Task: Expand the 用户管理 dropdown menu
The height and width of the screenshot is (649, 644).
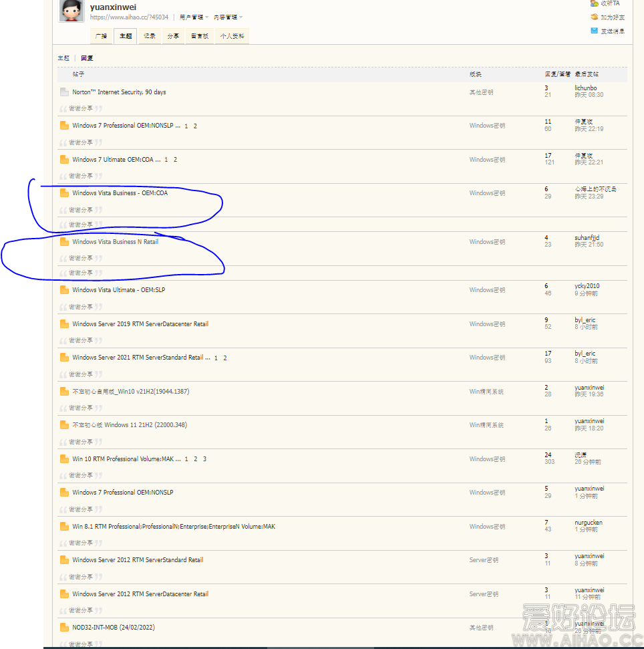Action: (194, 17)
